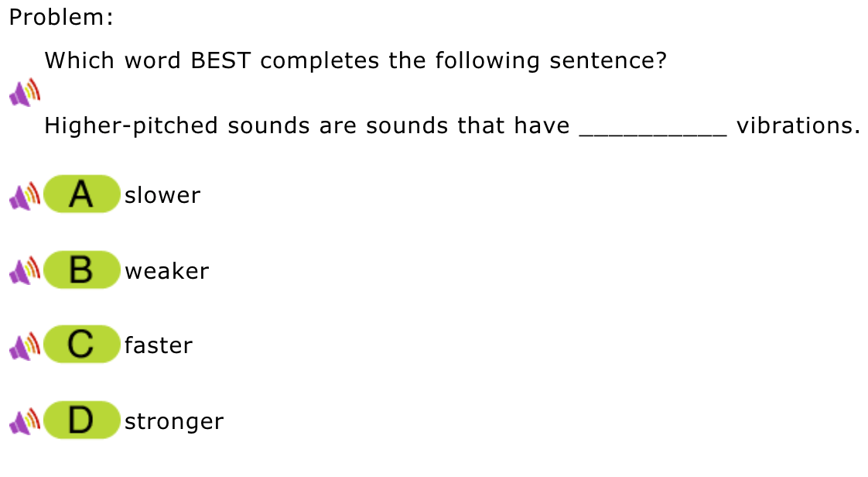Click the word slower

click(x=162, y=196)
